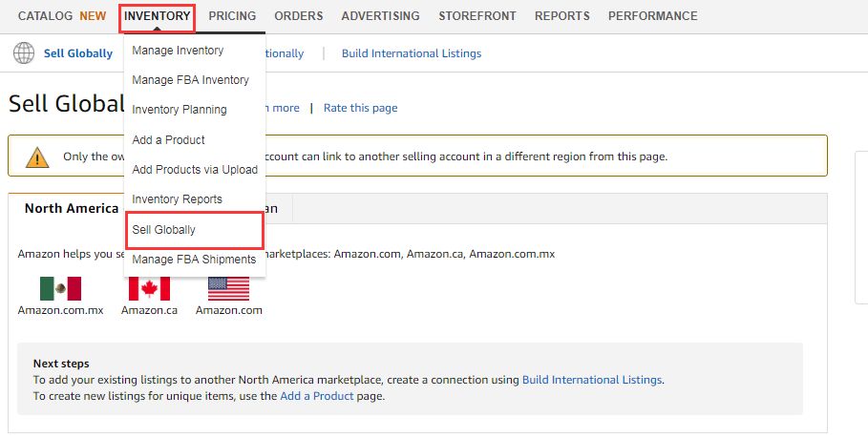Viewport: 868px width, 438px height.
Task: Open the ORDERS menu
Action: coord(299,16)
